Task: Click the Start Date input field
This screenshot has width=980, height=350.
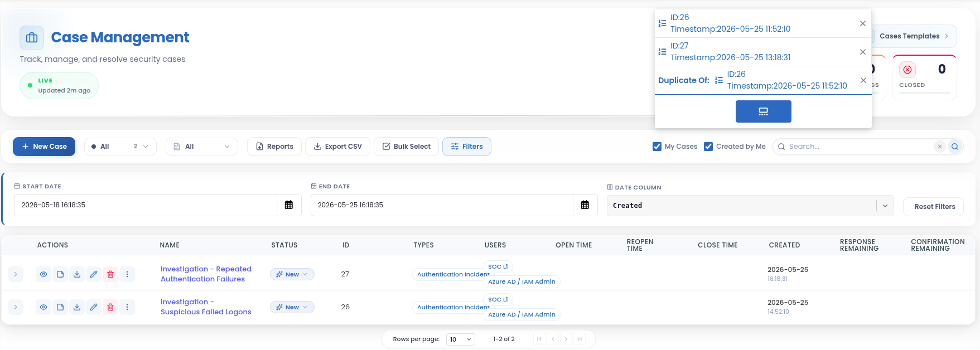Action: [x=146, y=205]
